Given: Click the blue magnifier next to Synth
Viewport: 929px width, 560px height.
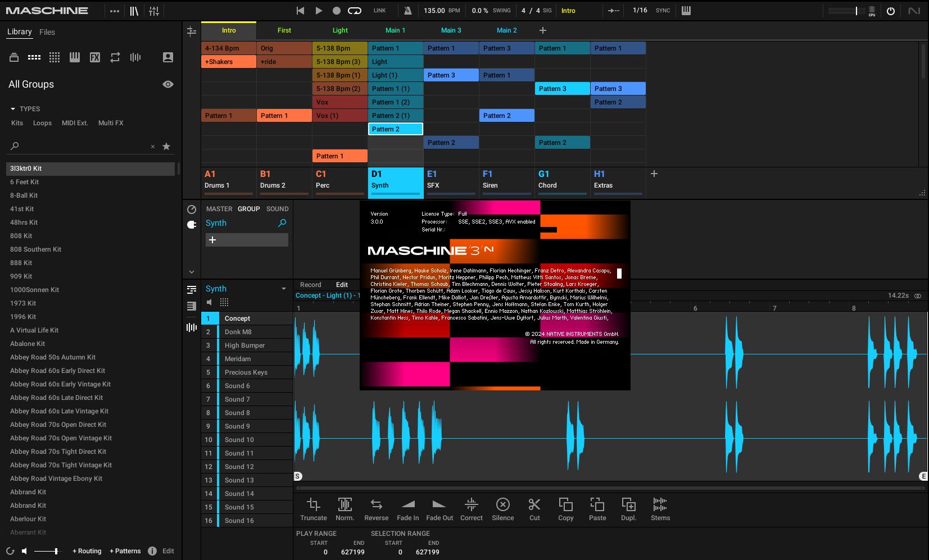Looking at the screenshot, I should [x=282, y=223].
